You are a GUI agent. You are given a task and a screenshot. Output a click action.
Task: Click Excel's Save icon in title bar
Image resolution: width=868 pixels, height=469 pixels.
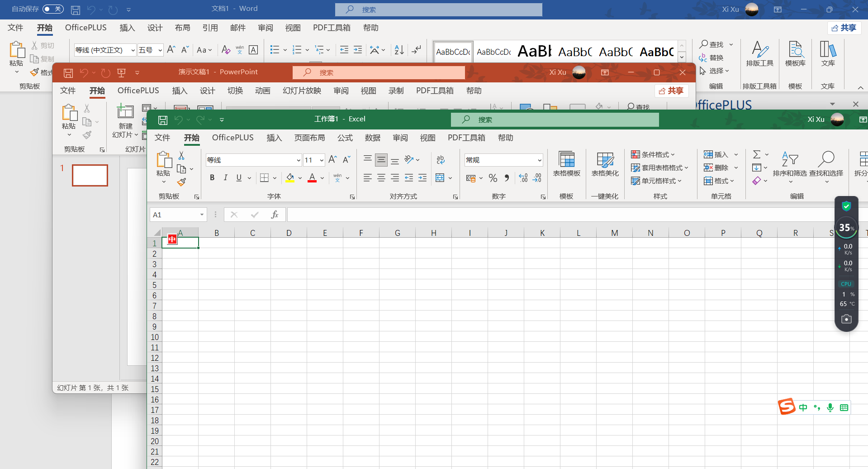coord(163,120)
